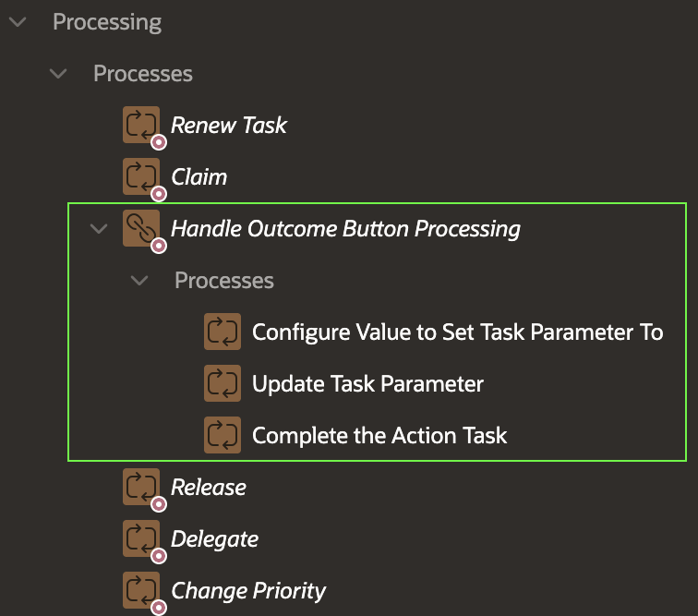Select the Complete the Action Task process
698x616 pixels.
tap(379, 435)
